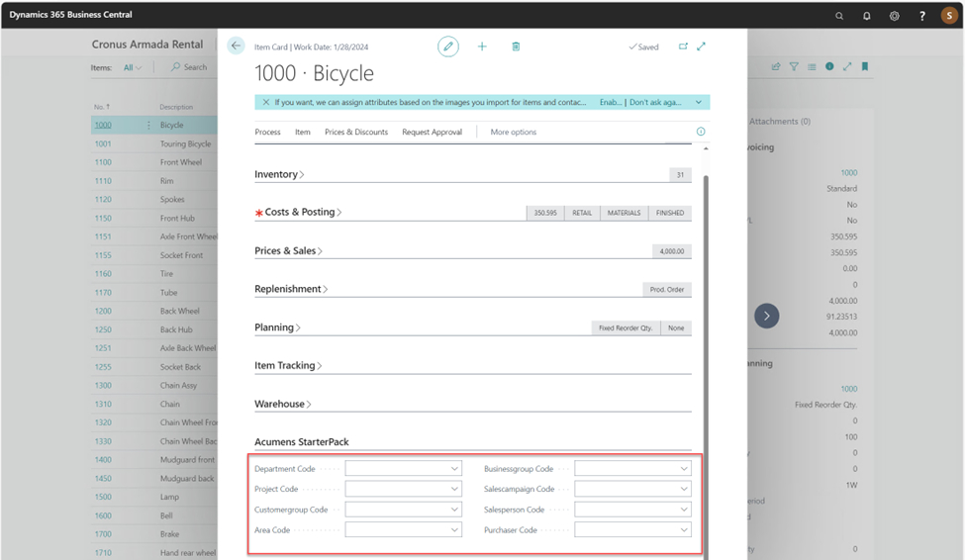
Task: Open item card in new window icon
Action: pos(683,47)
